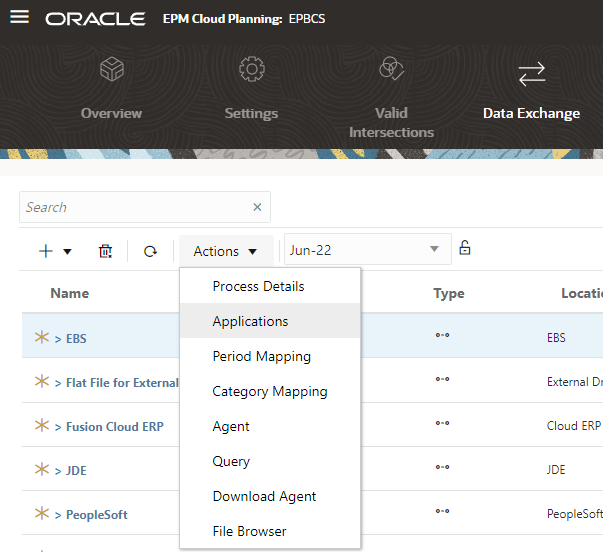Click the type icon in EBS row
The width and height of the screenshot is (616, 560).
click(442, 335)
